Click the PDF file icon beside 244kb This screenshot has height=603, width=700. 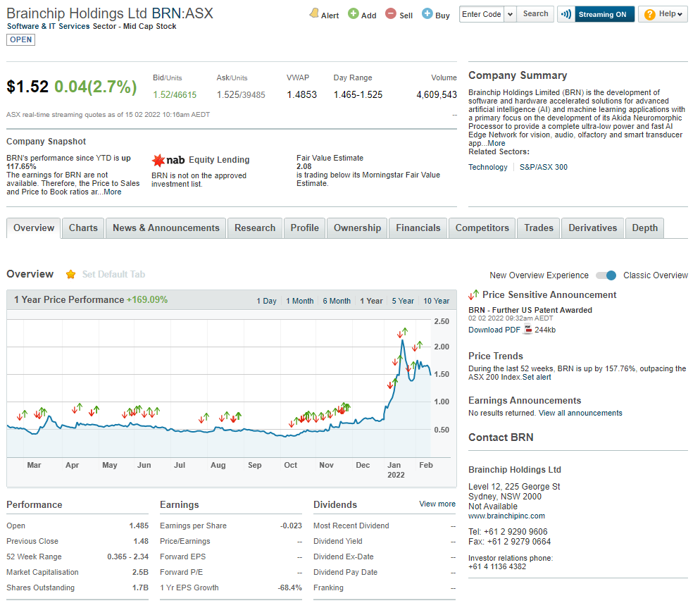pos(527,330)
